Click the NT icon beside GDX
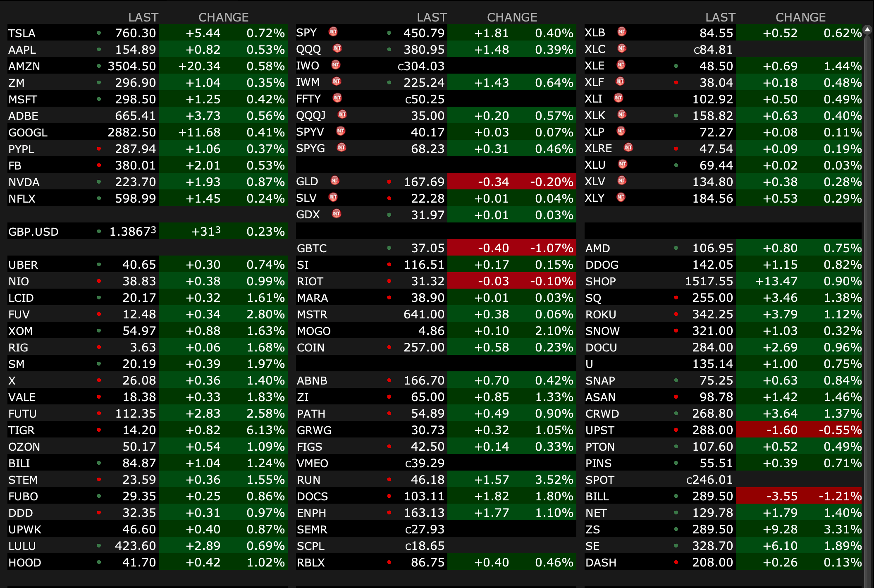The height and width of the screenshot is (588, 874). [337, 214]
